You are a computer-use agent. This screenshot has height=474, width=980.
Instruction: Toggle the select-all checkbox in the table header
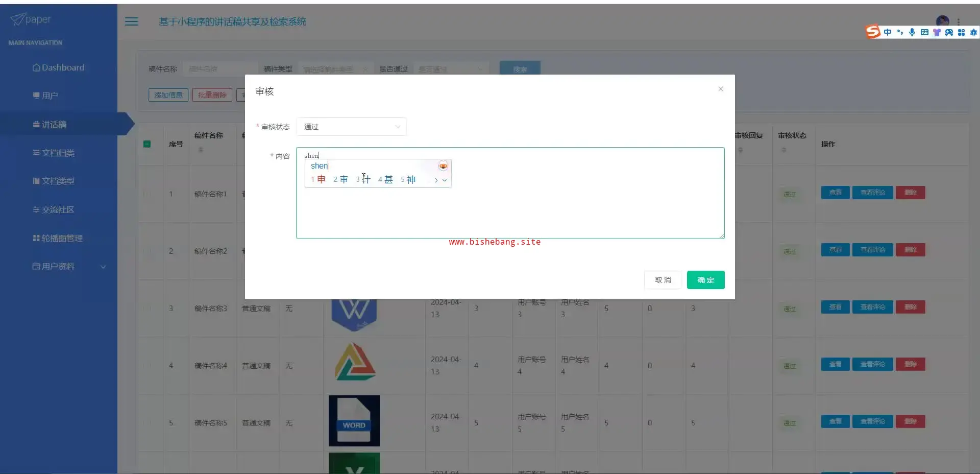(x=147, y=144)
